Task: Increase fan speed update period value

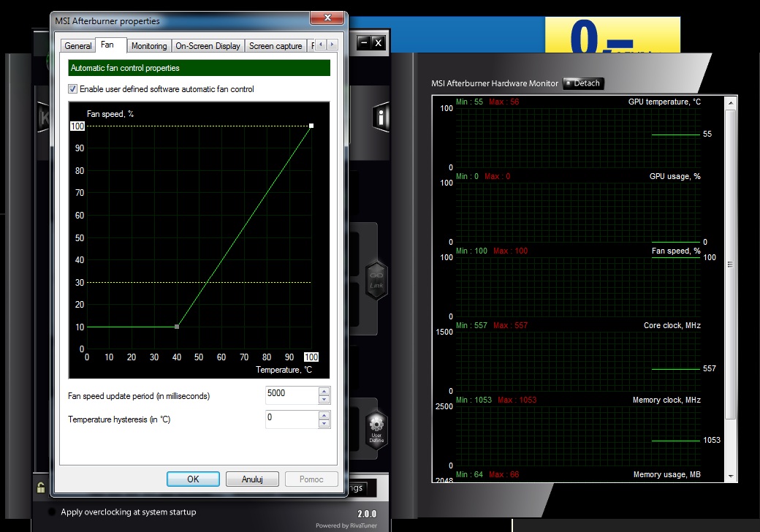Action: pyautogui.click(x=324, y=391)
